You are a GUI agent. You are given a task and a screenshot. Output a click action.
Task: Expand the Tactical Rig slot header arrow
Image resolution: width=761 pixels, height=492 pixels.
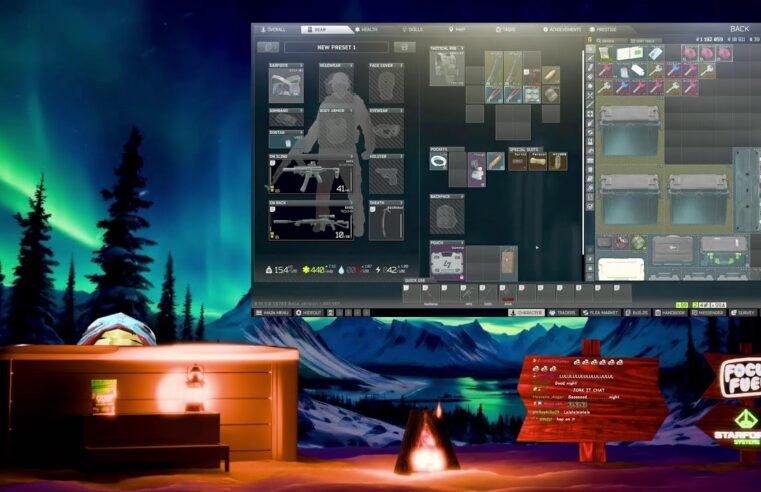coord(462,49)
